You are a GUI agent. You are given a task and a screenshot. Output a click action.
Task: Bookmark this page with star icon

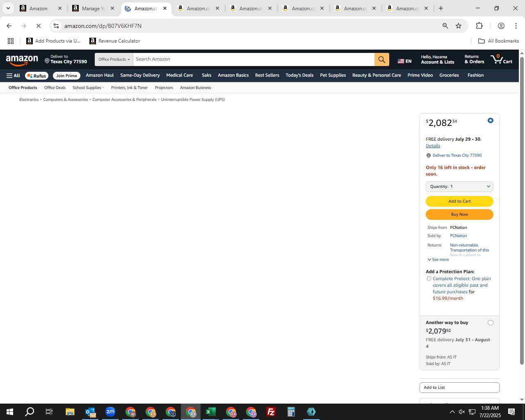459,26
